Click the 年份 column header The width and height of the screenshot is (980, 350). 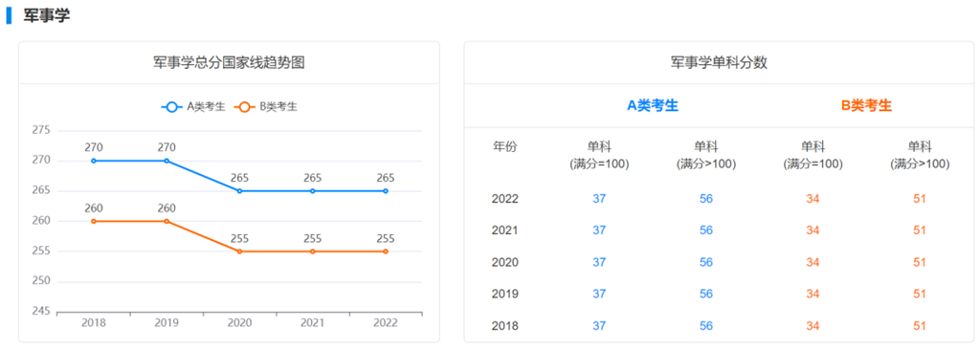tap(505, 147)
